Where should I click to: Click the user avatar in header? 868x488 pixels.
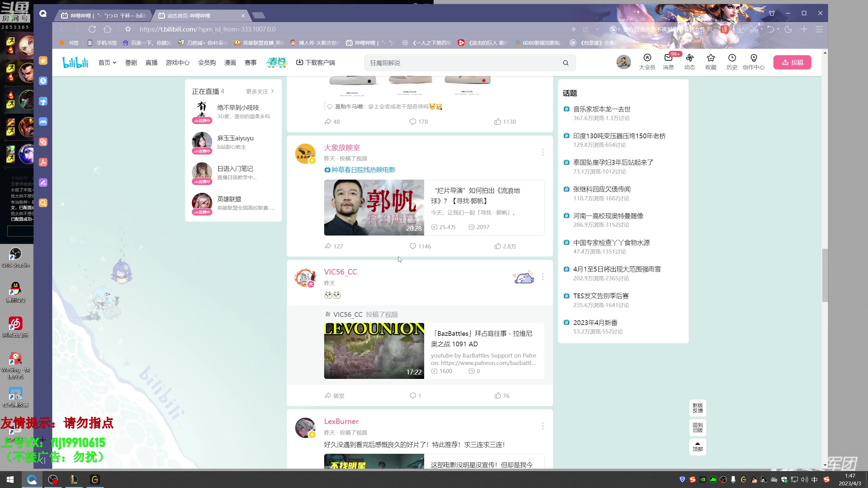(x=623, y=62)
